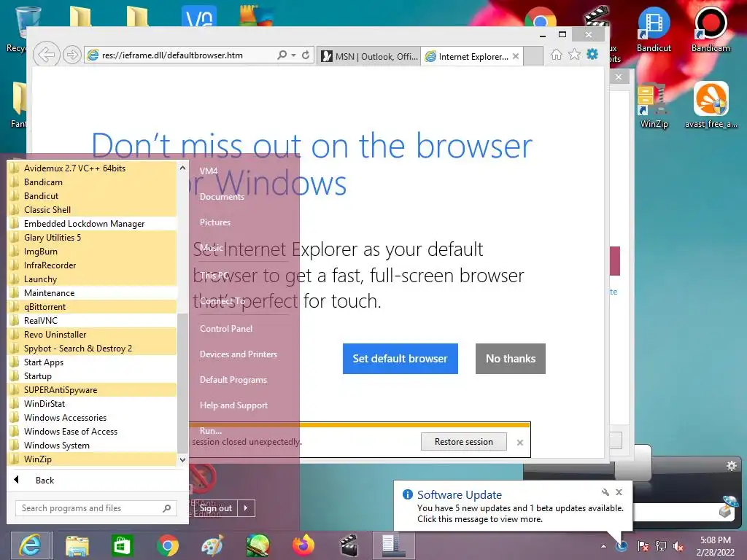Click the search magnifier in address bar

282,55
